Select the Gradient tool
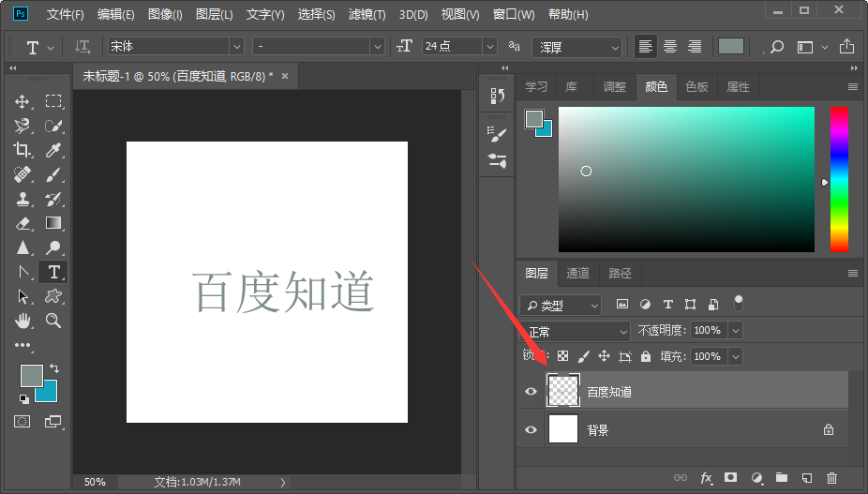This screenshot has width=868, height=494. click(x=53, y=223)
